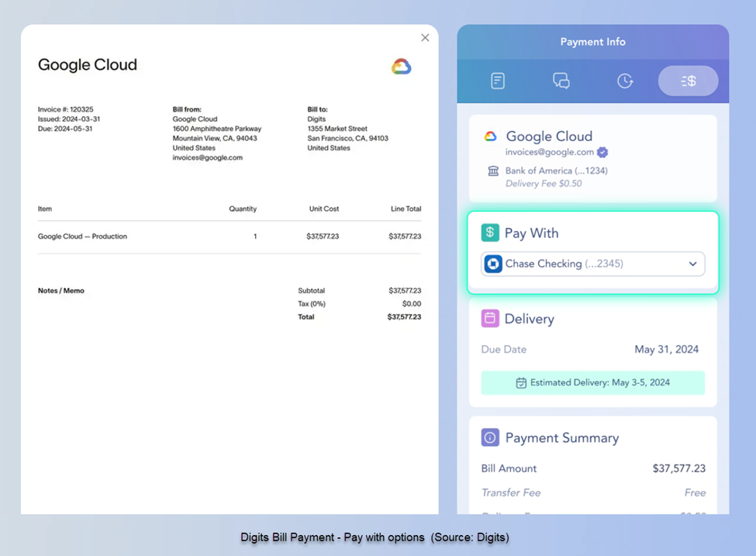Click the May 31, 2024 due date value
The height and width of the screenshot is (556, 756).
(x=666, y=350)
